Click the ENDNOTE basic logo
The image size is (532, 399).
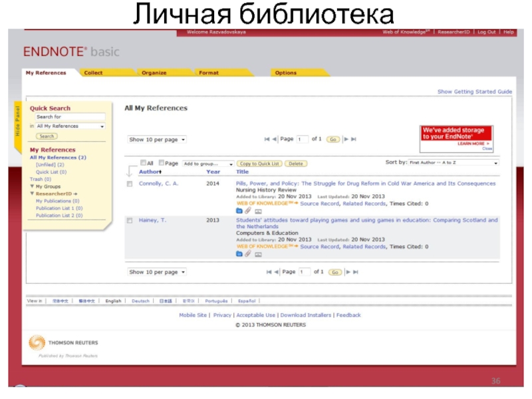pos(71,52)
